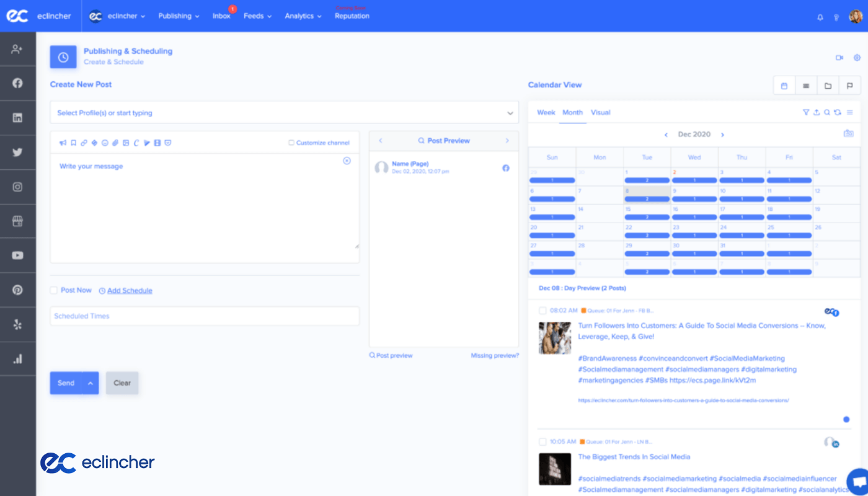Select the 08:02 AM post checkbox

[x=542, y=310]
